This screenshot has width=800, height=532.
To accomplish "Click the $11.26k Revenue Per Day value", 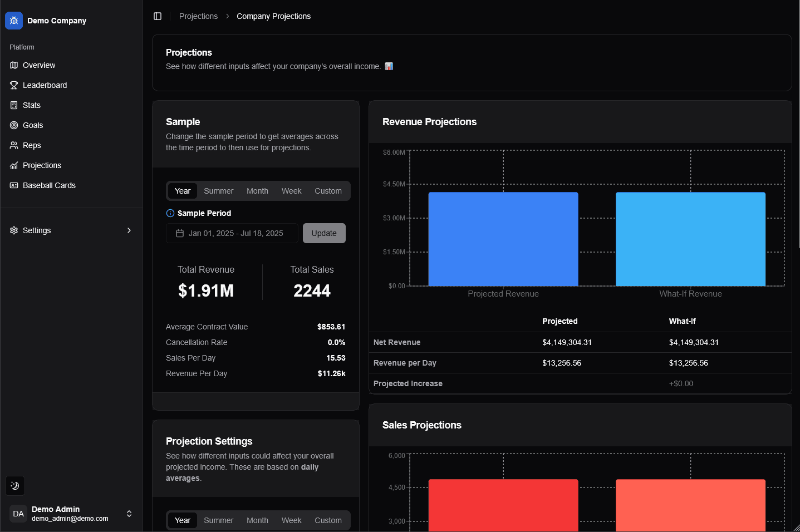I will (x=331, y=373).
